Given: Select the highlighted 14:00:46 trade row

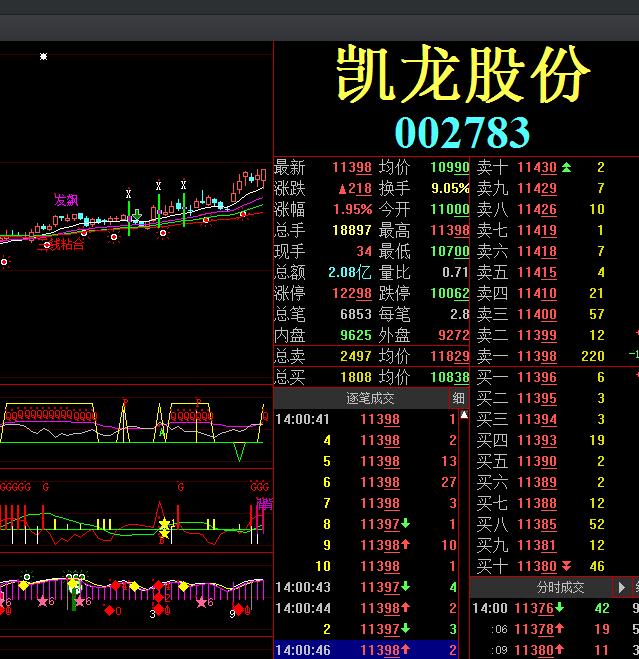Looking at the screenshot, I should (x=366, y=650).
